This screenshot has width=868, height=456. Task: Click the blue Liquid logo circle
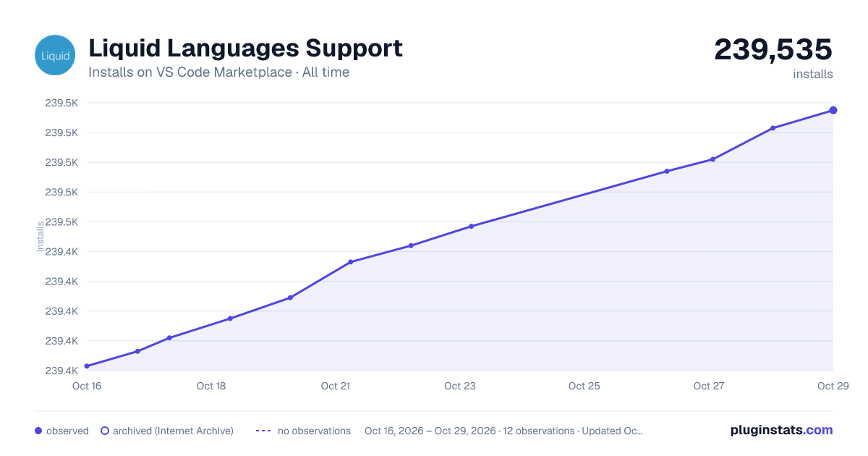[x=55, y=55]
